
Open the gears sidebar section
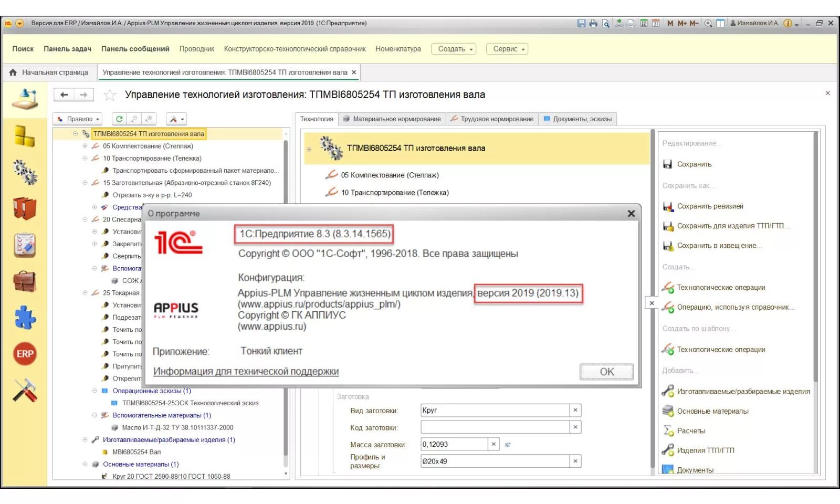tap(25, 172)
